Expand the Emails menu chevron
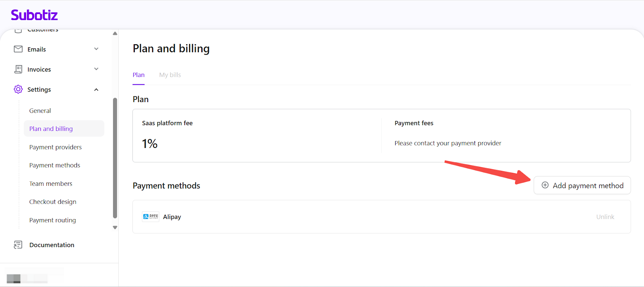The width and height of the screenshot is (644, 287). coord(96,49)
